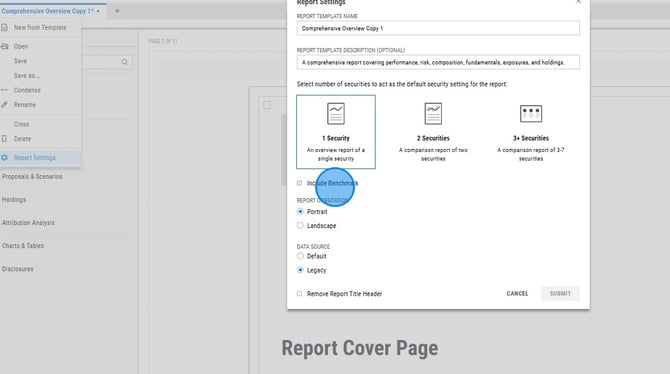Edit the Report Template Description field
The height and width of the screenshot is (374, 670).
click(x=438, y=62)
